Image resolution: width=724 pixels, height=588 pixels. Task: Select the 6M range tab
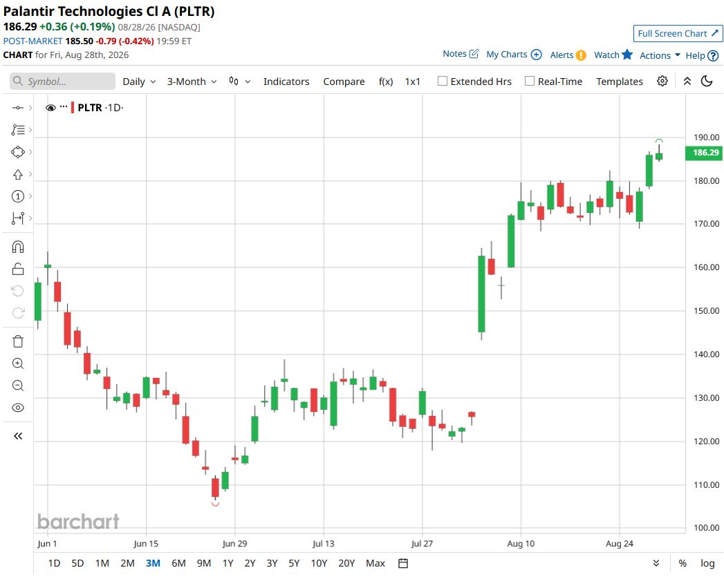178,563
